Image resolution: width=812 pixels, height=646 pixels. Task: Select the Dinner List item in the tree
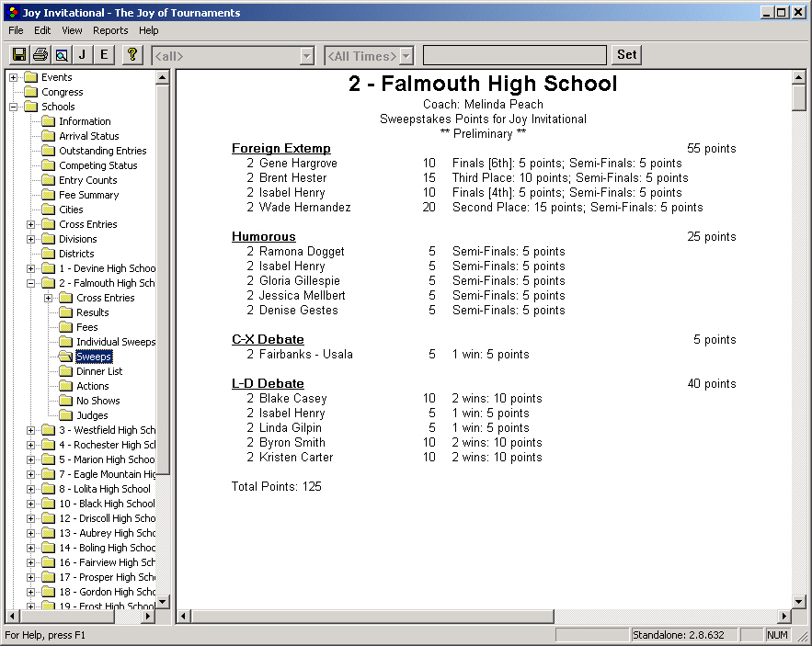coord(101,370)
